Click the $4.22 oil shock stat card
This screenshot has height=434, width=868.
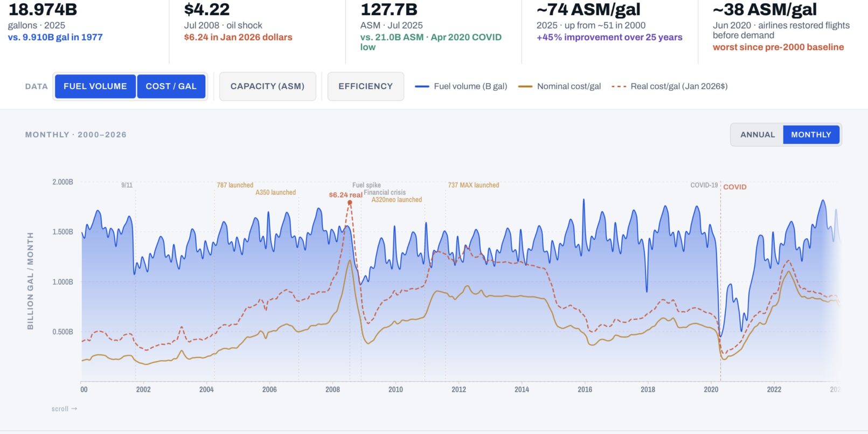click(x=238, y=24)
